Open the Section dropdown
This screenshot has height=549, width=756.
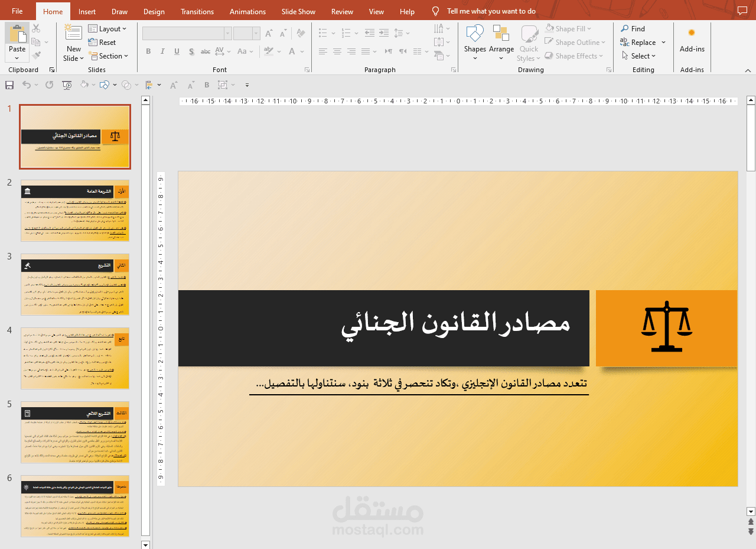(x=109, y=56)
